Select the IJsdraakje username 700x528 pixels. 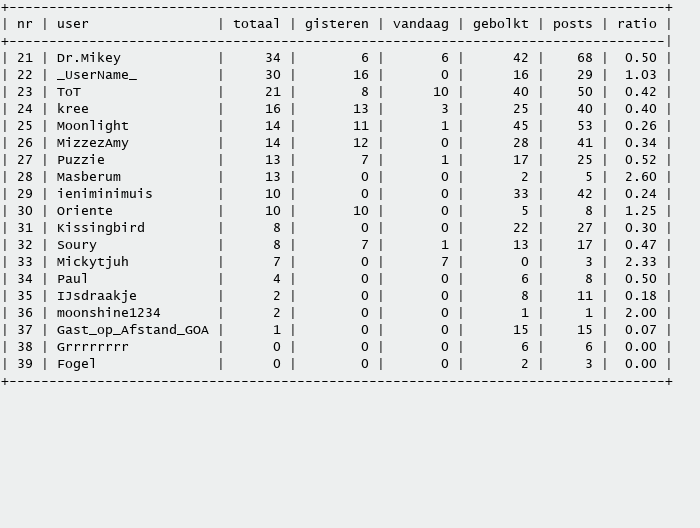pyautogui.click(x=96, y=296)
